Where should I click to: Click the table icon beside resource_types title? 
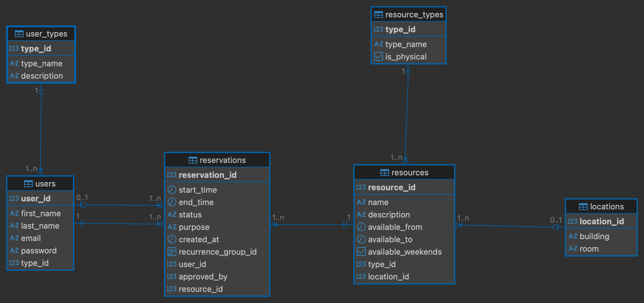tap(378, 15)
